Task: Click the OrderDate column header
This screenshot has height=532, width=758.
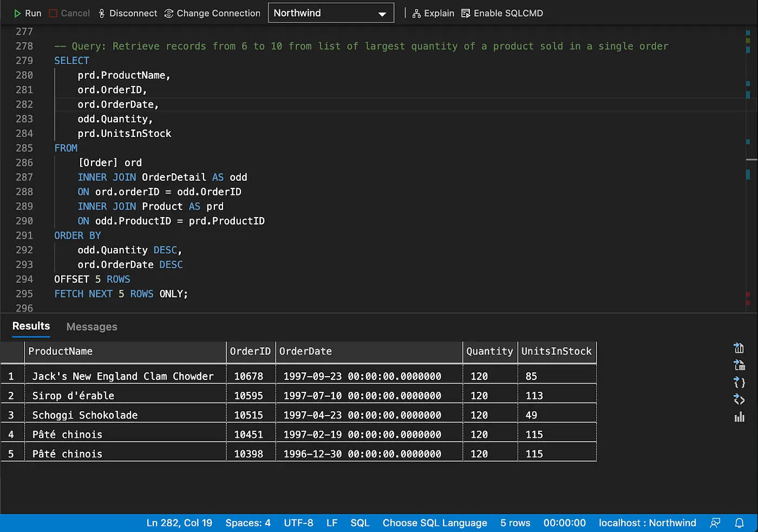Action: 369,352
